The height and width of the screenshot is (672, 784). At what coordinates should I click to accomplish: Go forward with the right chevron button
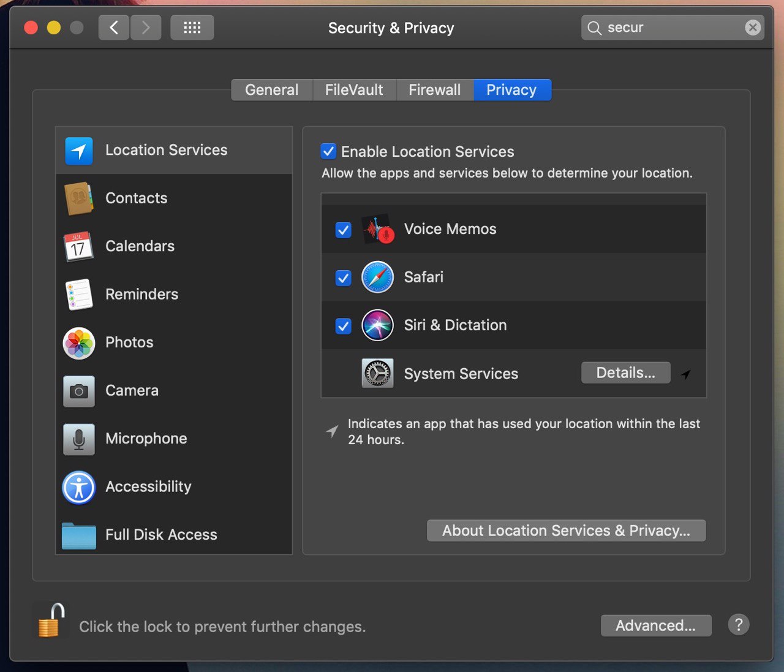146,28
